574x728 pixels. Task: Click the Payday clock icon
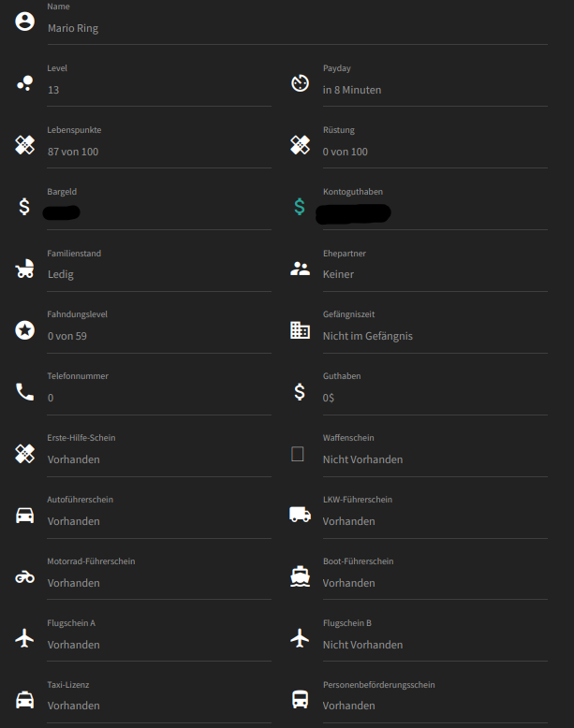pos(300,83)
